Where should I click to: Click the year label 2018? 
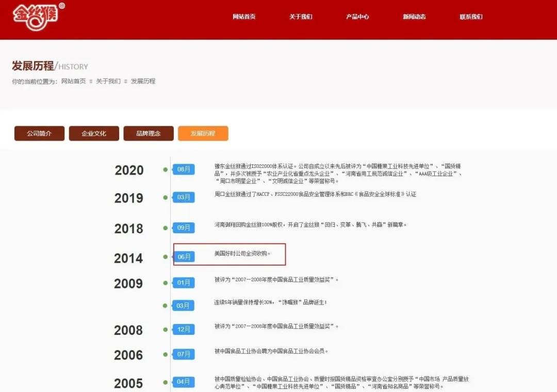pos(129,229)
